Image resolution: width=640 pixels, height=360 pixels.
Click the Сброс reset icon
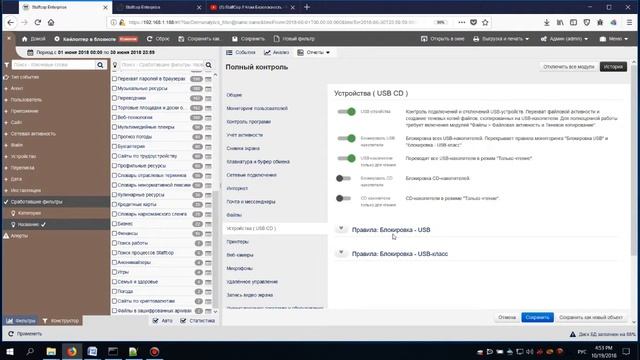(149, 39)
